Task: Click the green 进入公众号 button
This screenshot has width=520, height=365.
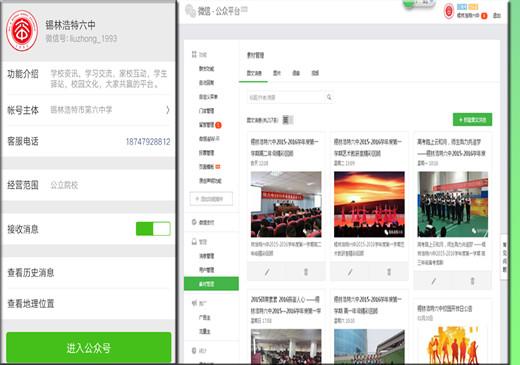Action: pyautogui.click(x=88, y=348)
